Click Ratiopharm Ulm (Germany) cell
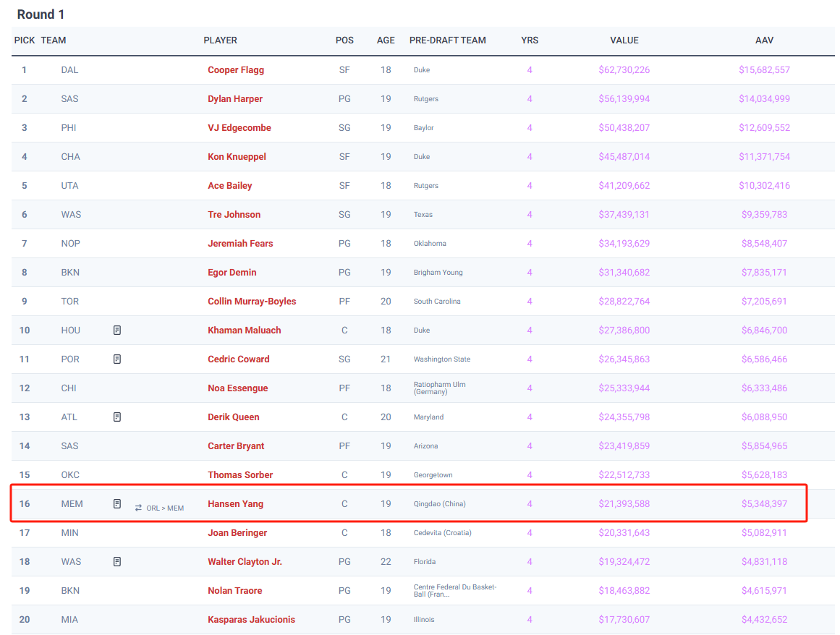This screenshot has height=635, width=840. (x=439, y=388)
